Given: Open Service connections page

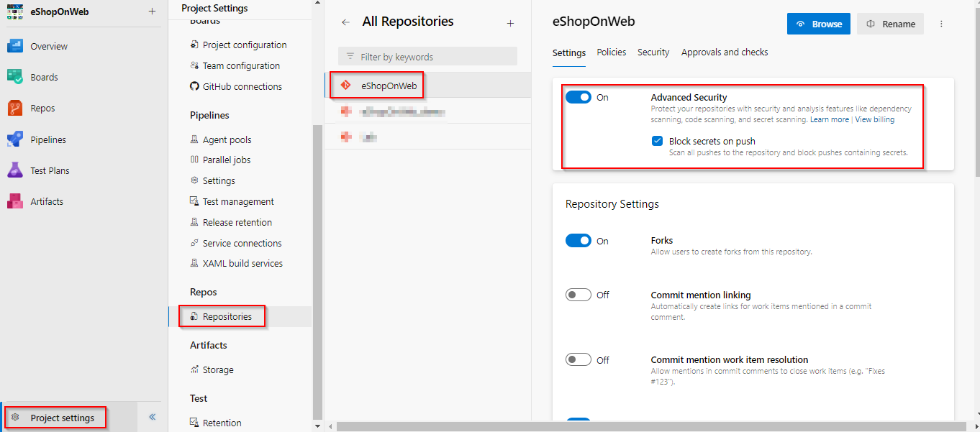Looking at the screenshot, I should pyautogui.click(x=242, y=243).
